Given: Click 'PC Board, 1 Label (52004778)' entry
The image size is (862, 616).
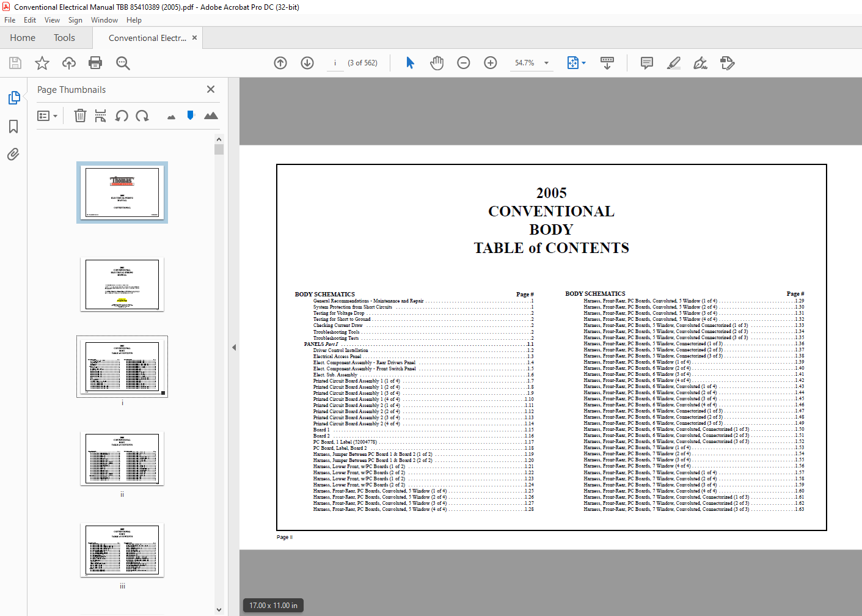Looking at the screenshot, I should click(345, 442).
